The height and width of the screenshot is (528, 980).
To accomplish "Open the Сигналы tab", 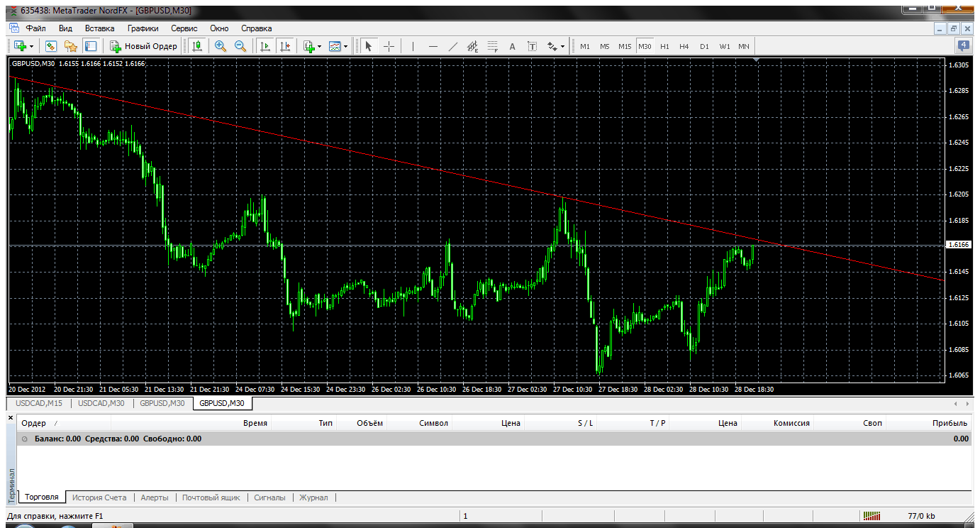I will pyautogui.click(x=269, y=497).
